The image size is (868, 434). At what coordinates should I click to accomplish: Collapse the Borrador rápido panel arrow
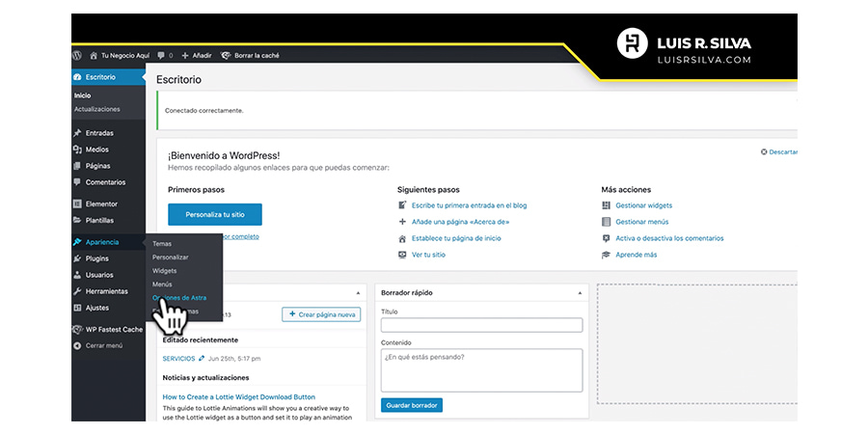point(580,293)
